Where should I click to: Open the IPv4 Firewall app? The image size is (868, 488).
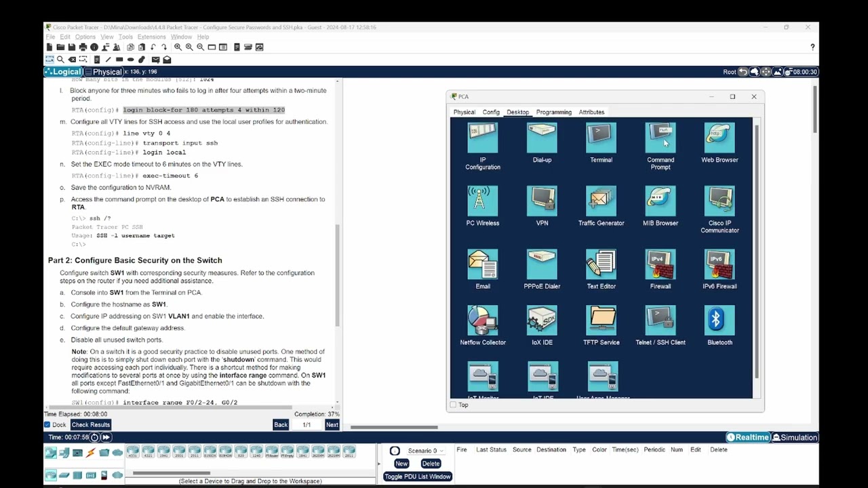coord(660,264)
